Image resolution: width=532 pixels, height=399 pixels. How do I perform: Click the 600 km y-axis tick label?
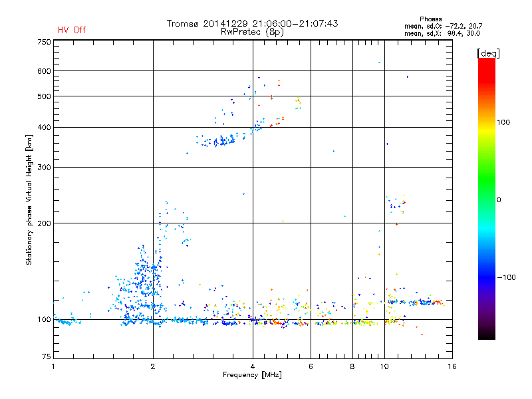[x=45, y=71]
